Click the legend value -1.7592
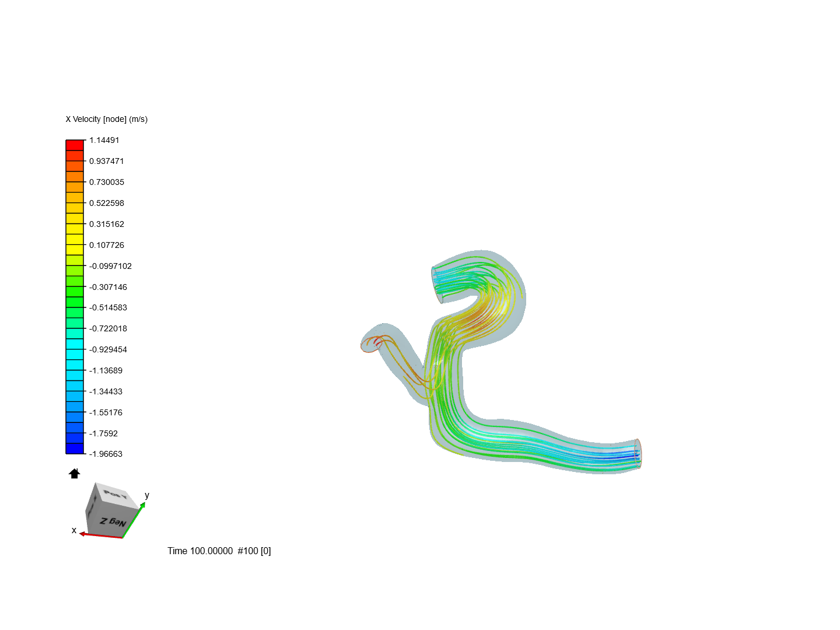The image size is (840, 630). [103, 433]
